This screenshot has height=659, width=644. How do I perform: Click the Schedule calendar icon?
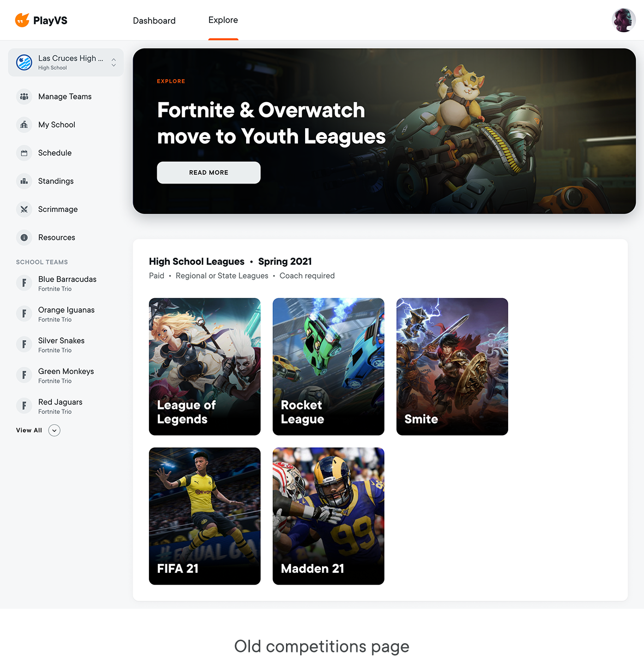pyautogui.click(x=24, y=153)
